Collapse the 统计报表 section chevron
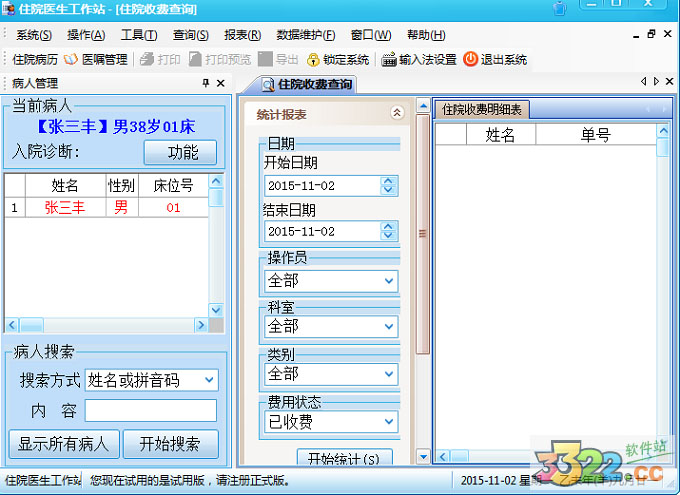 [x=397, y=113]
